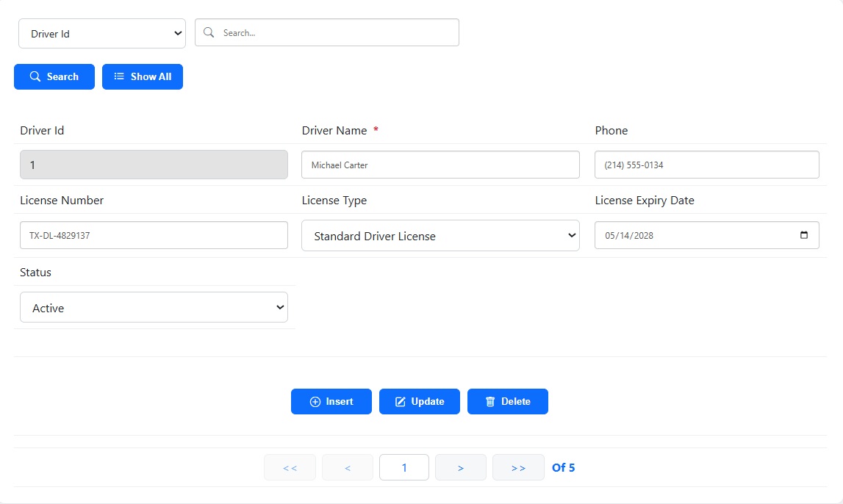The width and height of the screenshot is (843, 504).
Task: Click the Show All button
Action: (x=143, y=77)
